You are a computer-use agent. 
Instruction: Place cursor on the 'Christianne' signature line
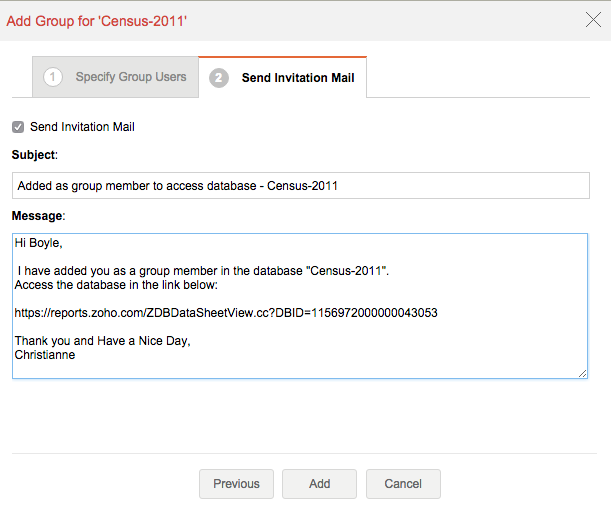(44, 354)
